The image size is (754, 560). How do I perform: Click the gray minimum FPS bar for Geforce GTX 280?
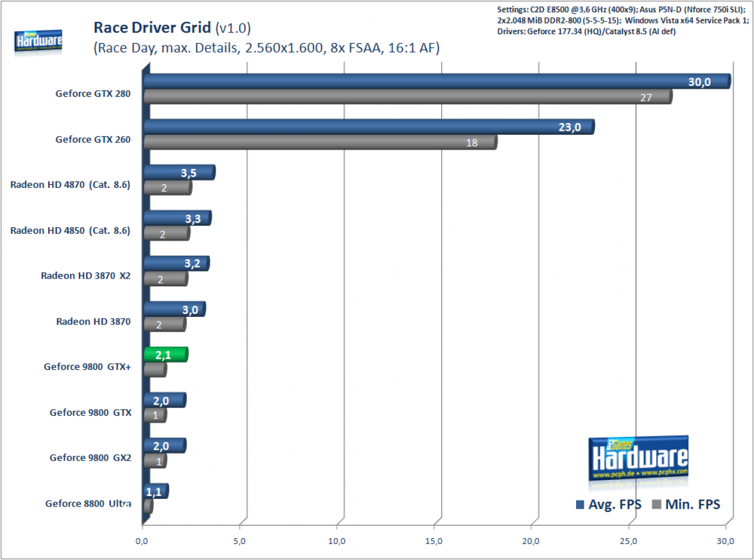click(408, 97)
